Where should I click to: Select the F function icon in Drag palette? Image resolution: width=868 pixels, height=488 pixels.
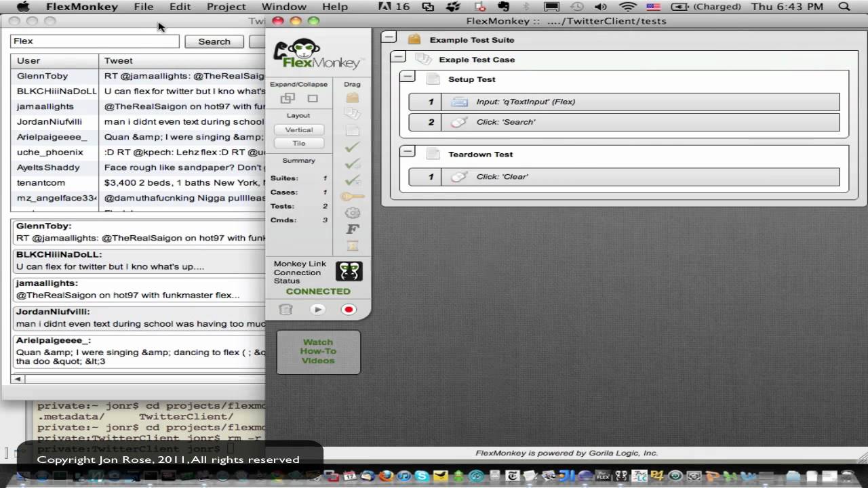352,229
